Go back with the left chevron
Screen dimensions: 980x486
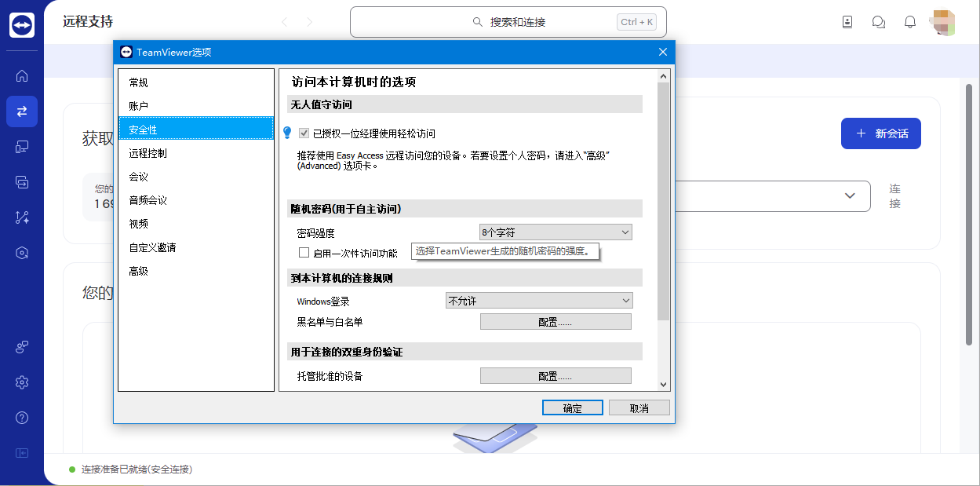[284, 22]
